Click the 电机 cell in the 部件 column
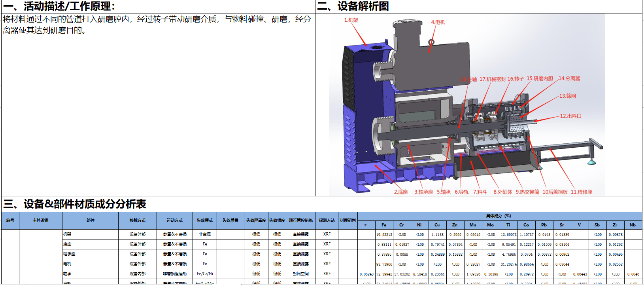644x285 pixels. pos(90,264)
